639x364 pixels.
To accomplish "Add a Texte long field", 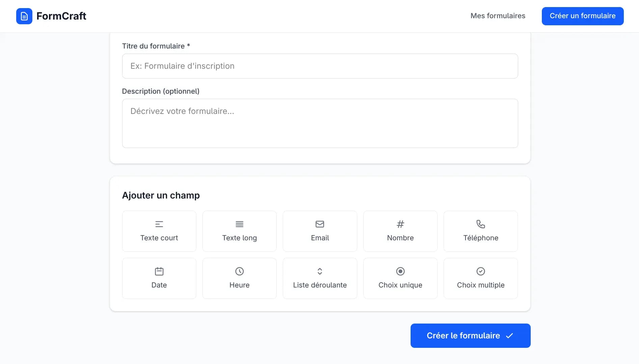I will (239, 231).
